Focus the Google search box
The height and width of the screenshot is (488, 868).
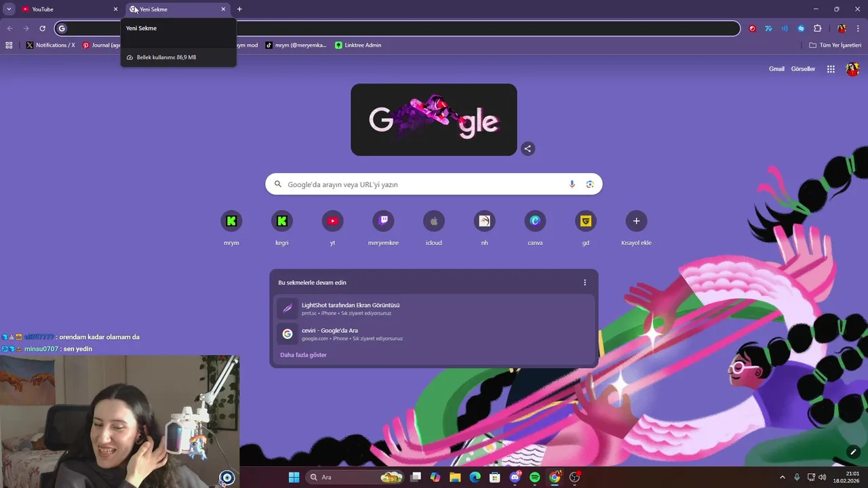[x=434, y=184]
